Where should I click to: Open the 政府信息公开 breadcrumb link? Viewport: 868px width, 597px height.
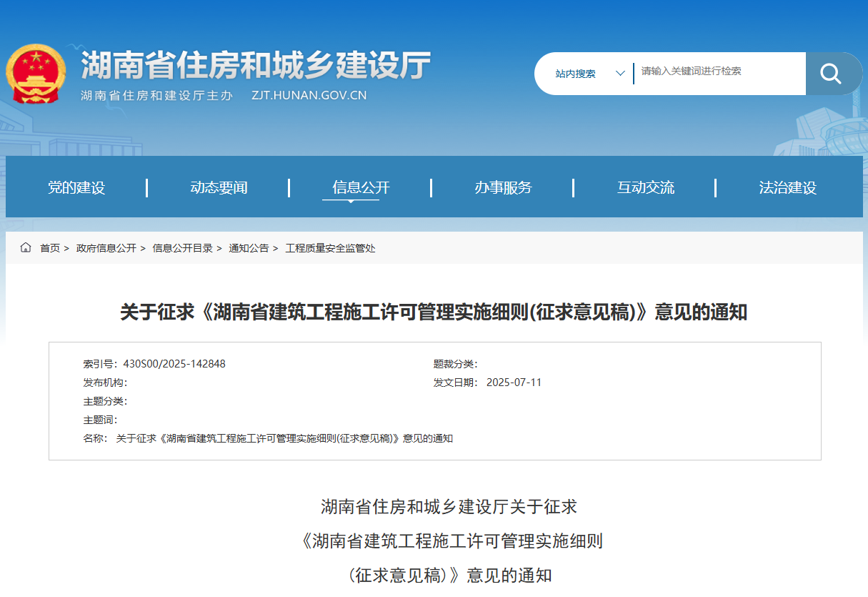(106, 248)
